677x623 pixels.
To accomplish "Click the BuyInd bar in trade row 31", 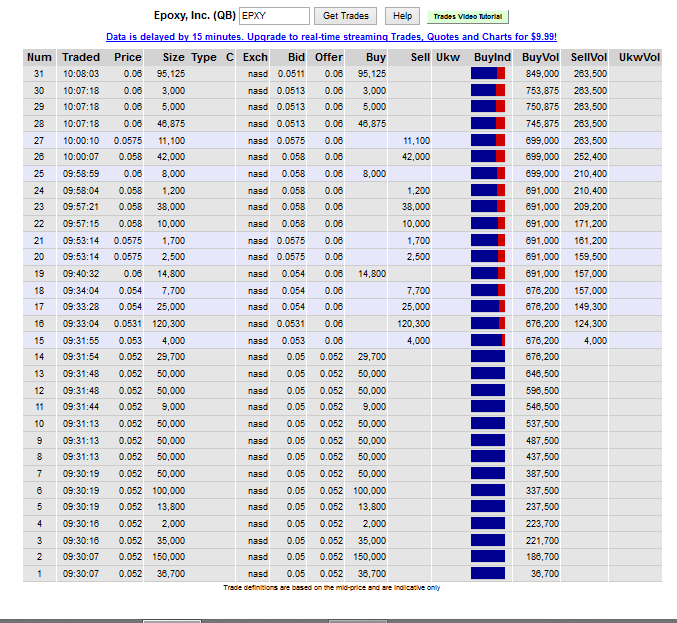I will point(488,73).
